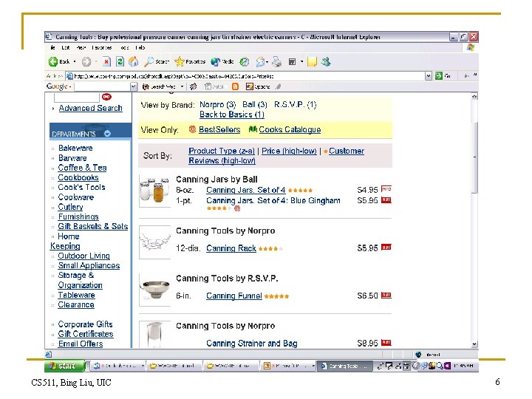Switch to Canning Tools taskbar window

pos(344,366)
